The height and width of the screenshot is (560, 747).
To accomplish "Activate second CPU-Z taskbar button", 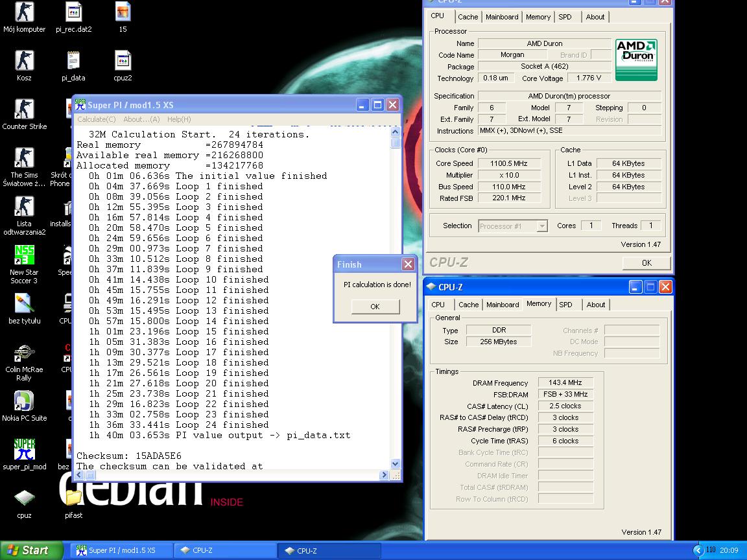I will coord(329,550).
